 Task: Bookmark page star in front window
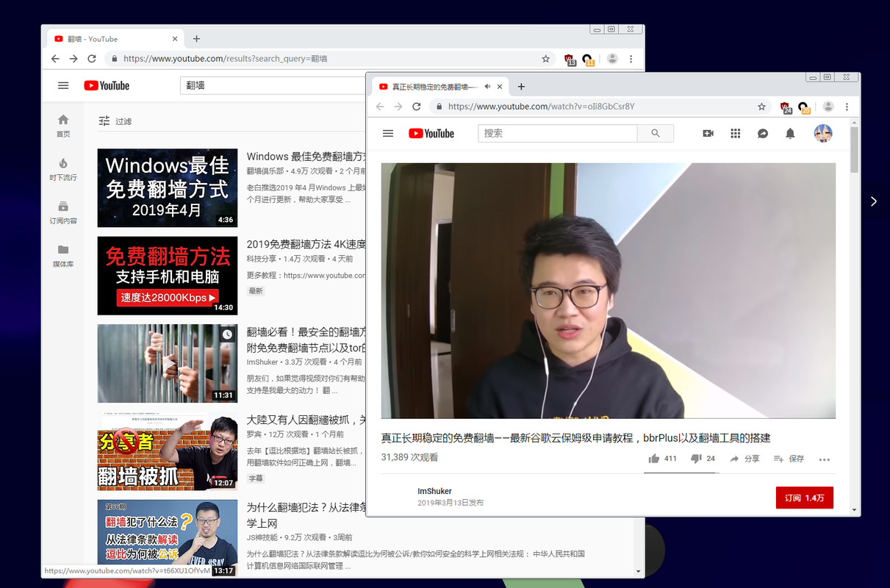(761, 107)
